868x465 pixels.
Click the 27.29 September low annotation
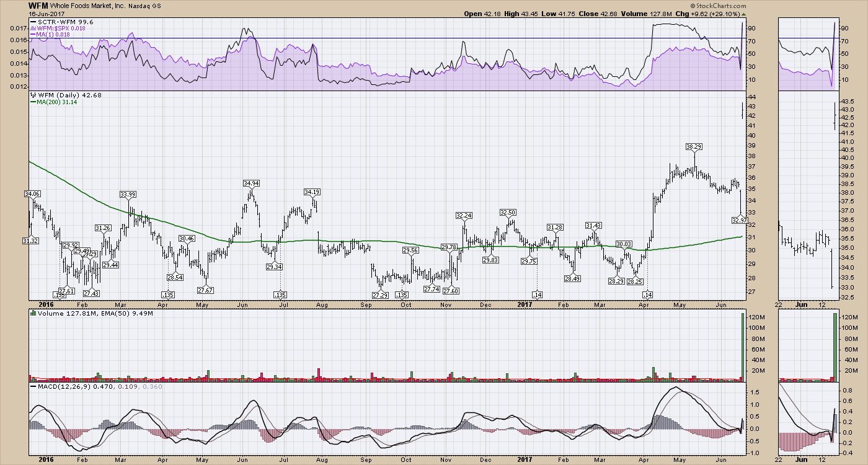pos(381,295)
